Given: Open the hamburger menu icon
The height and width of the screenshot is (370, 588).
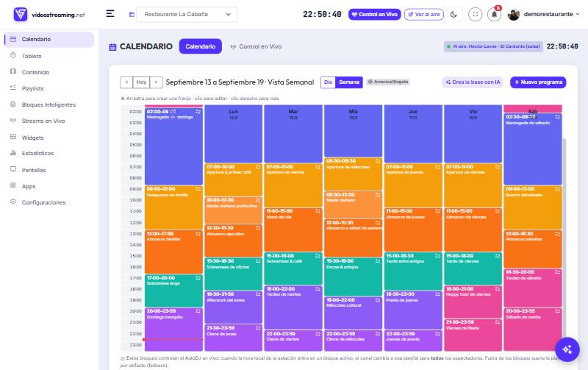Looking at the screenshot, I should click(x=110, y=14).
